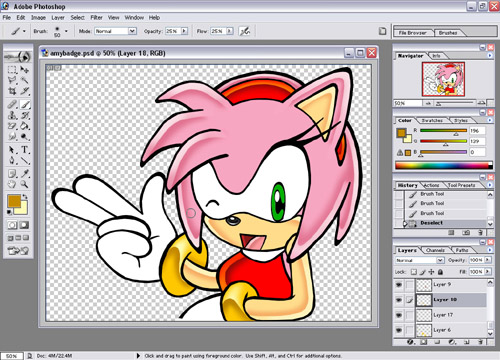500x360 pixels.
Task: Select the Zoom tool
Action: 24,184
